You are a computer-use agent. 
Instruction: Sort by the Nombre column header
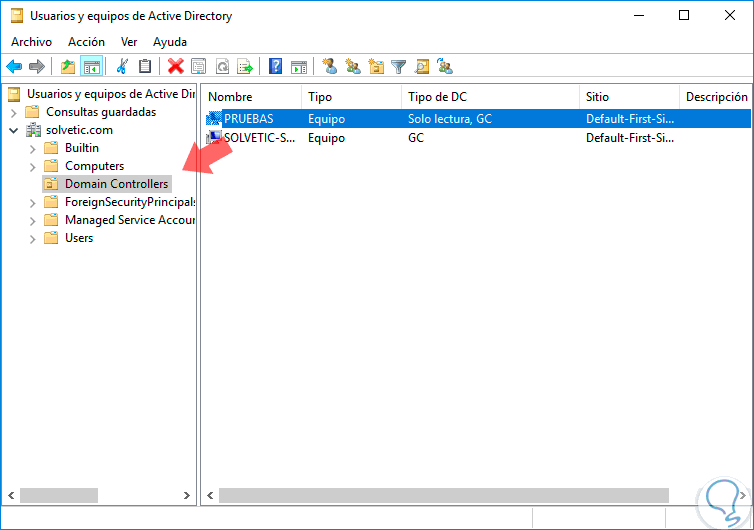click(251, 97)
